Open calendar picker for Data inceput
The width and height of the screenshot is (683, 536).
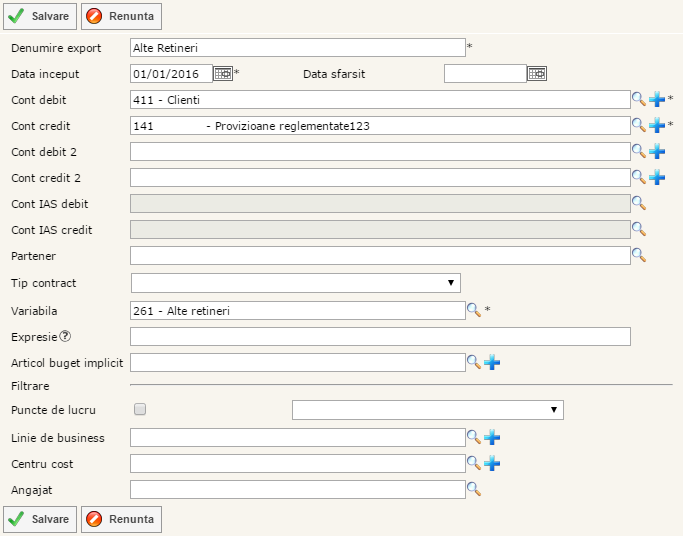click(x=223, y=74)
